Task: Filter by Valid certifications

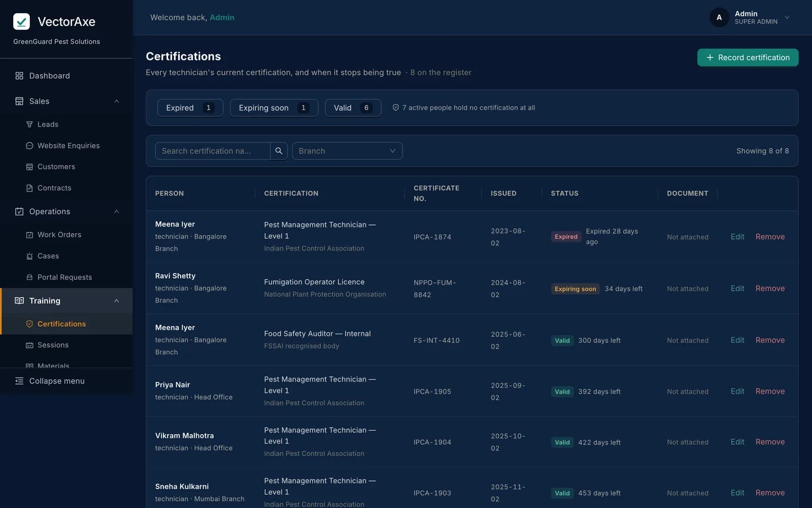Action: tap(353, 108)
